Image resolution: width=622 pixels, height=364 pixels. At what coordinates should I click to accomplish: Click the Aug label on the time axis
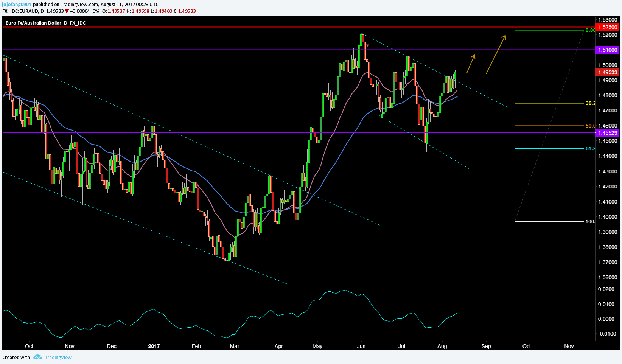(442, 346)
